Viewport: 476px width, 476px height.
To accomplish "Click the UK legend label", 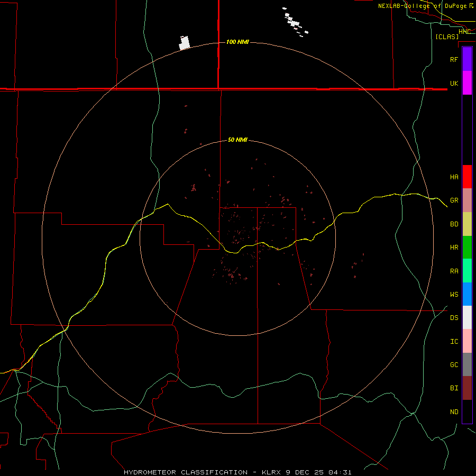I will [x=454, y=83].
